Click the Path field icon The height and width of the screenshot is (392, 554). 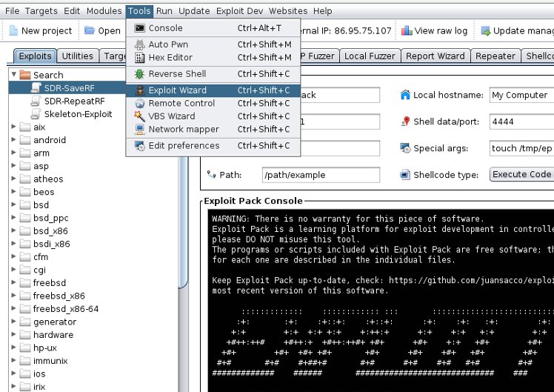pyautogui.click(x=211, y=174)
